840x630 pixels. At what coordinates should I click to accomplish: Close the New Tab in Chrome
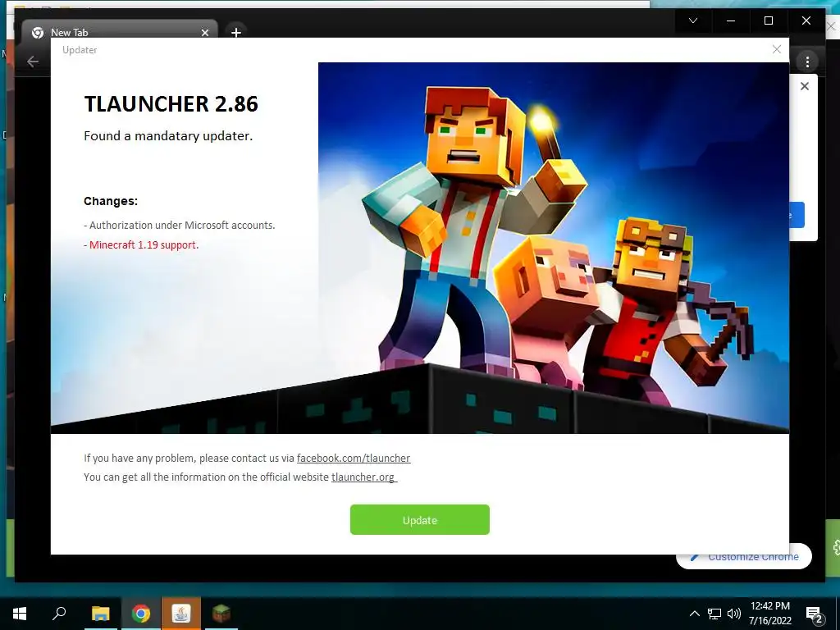coord(204,33)
